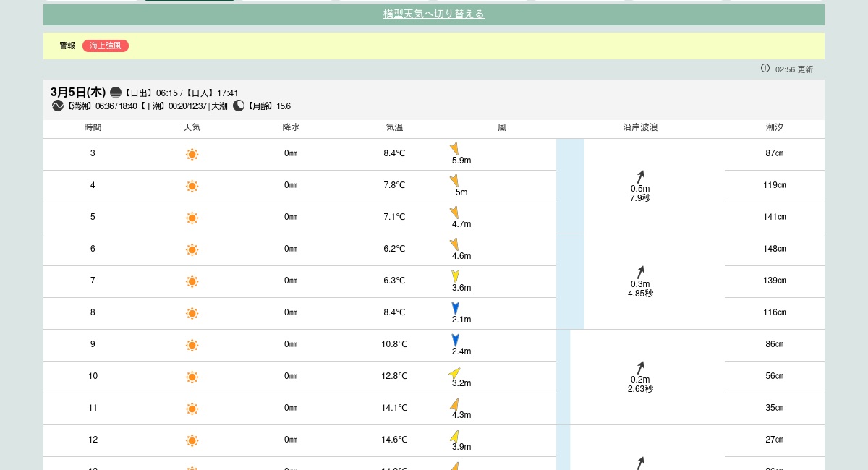This screenshot has height=470, width=868.
Task: Click the sunny weather icon for hour 3
Action: pos(192,154)
